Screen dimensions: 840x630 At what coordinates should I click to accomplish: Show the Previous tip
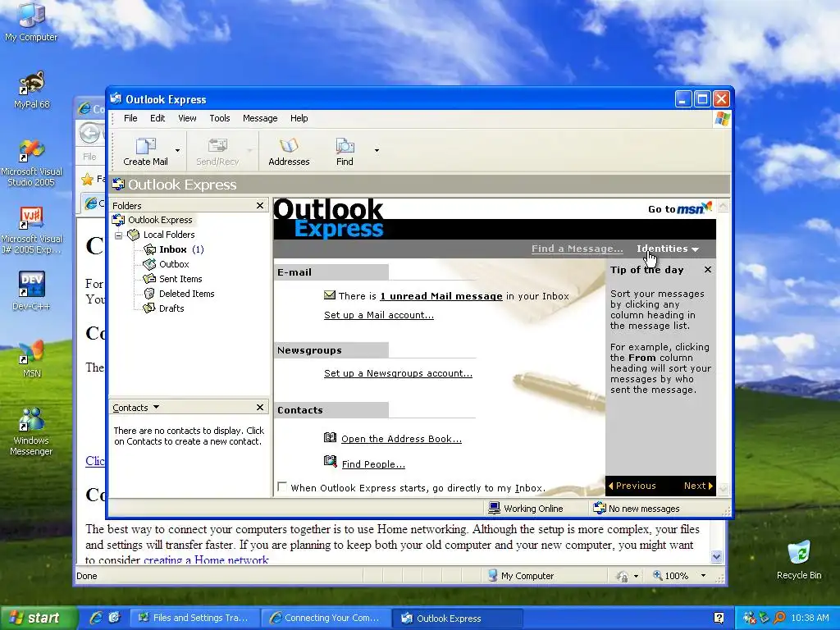(x=632, y=486)
